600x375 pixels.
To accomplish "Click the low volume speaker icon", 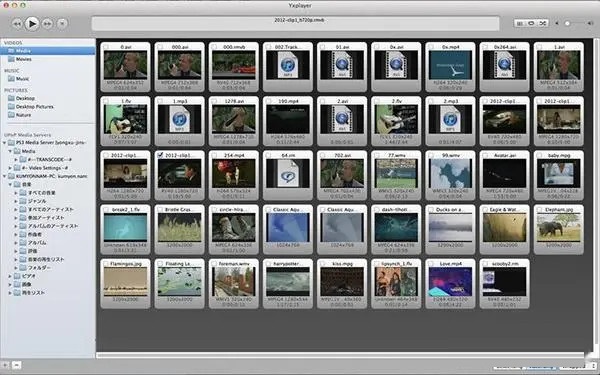I will tap(557, 23).
